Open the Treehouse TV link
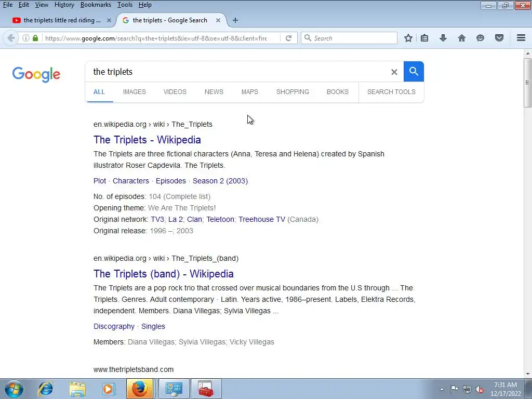532x399 pixels. tap(262, 220)
